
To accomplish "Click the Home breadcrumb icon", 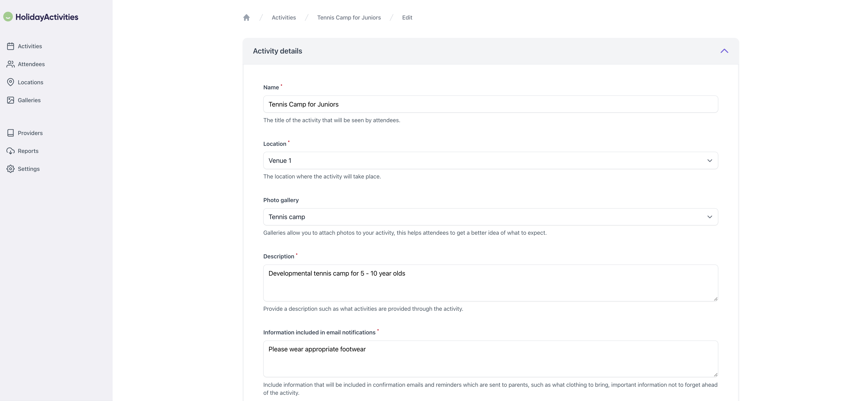I will click(x=247, y=17).
